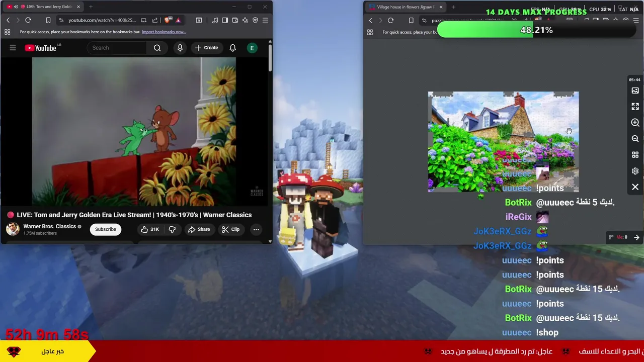Screen dimensions: 644x362
Task: Clip the live stream video
Action: (x=230, y=229)
